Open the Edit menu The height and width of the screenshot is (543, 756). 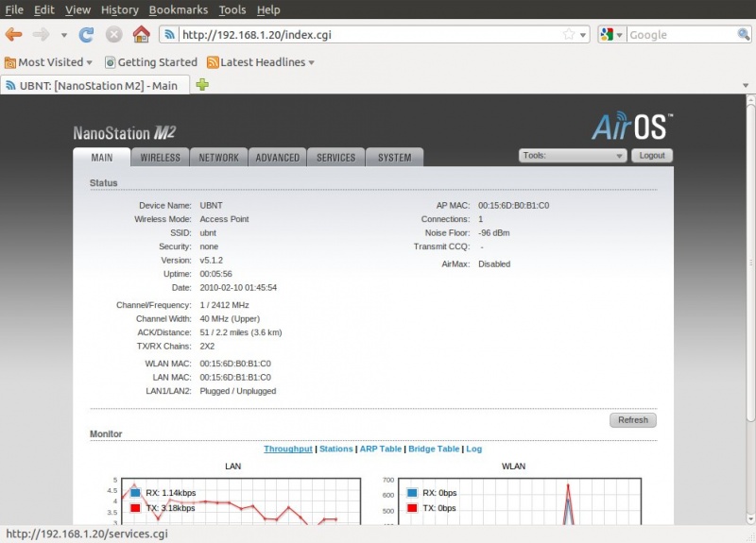pos(43,9)
